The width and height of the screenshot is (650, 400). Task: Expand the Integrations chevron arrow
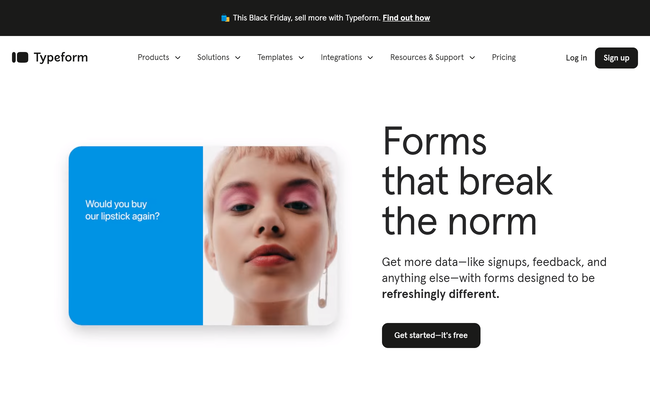[x=370, y=58]
